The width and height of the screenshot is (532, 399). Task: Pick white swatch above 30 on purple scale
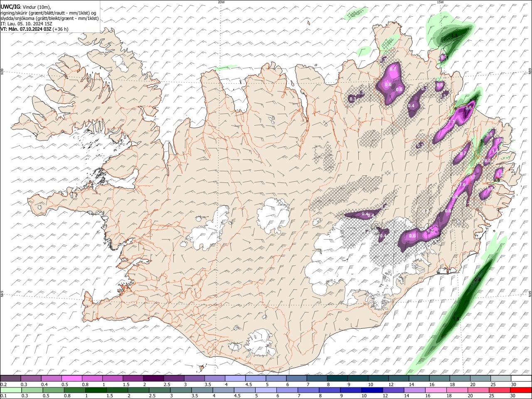[521, 378]
